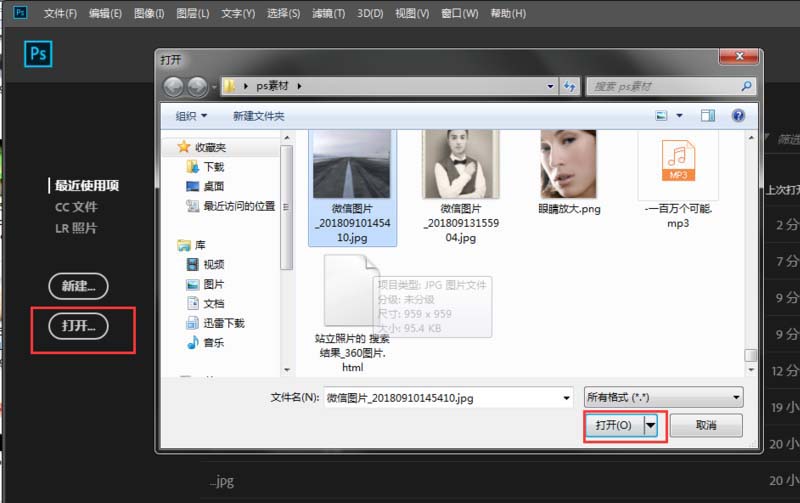Click the ps素材 path segment

(x=272, y=86)
